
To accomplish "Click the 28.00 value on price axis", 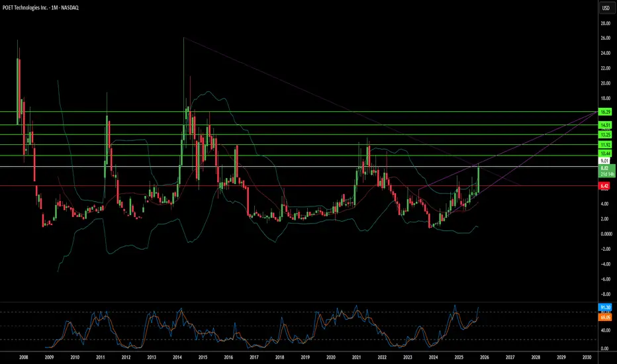I will tap(606, 23).
